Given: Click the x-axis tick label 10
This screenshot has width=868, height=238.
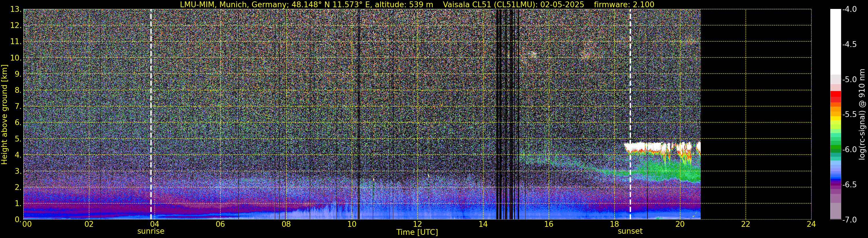Looking at the screenshot, I should coord(352,224).
